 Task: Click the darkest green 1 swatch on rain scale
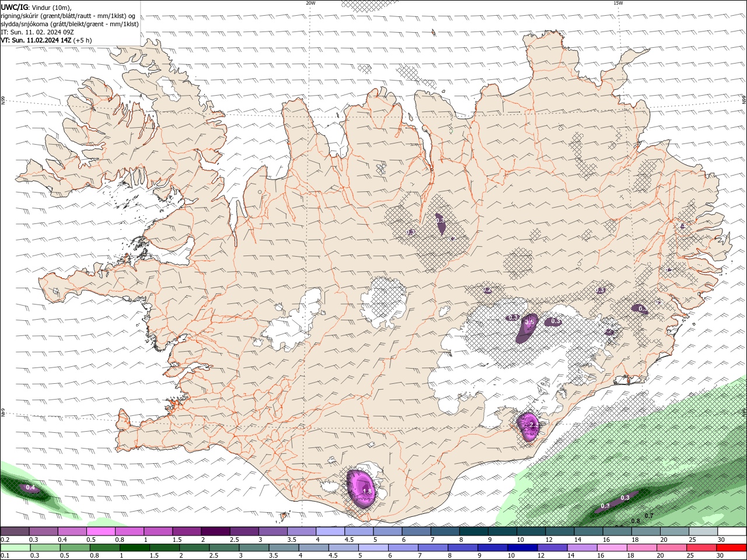pyautogui.click(x=134, y=548)
